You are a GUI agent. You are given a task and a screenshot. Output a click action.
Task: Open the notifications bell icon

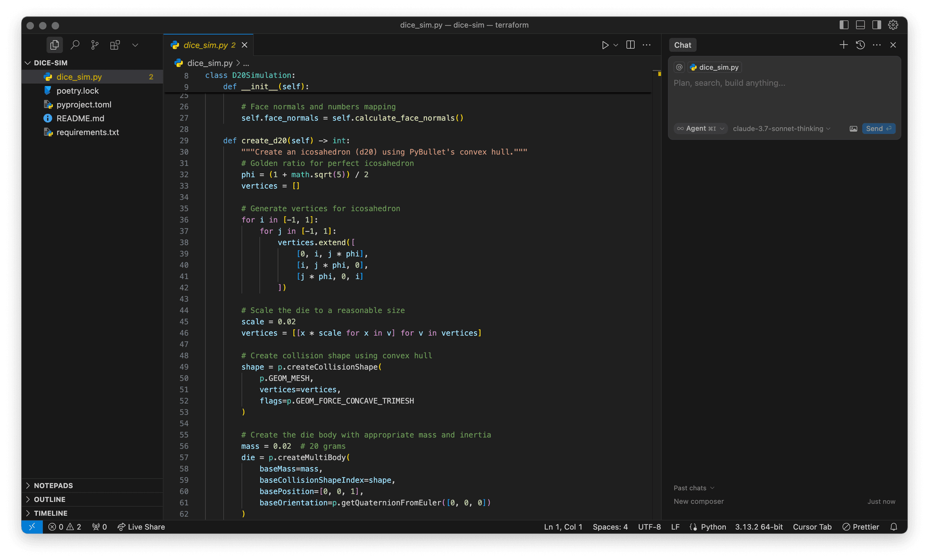point(894,527)
